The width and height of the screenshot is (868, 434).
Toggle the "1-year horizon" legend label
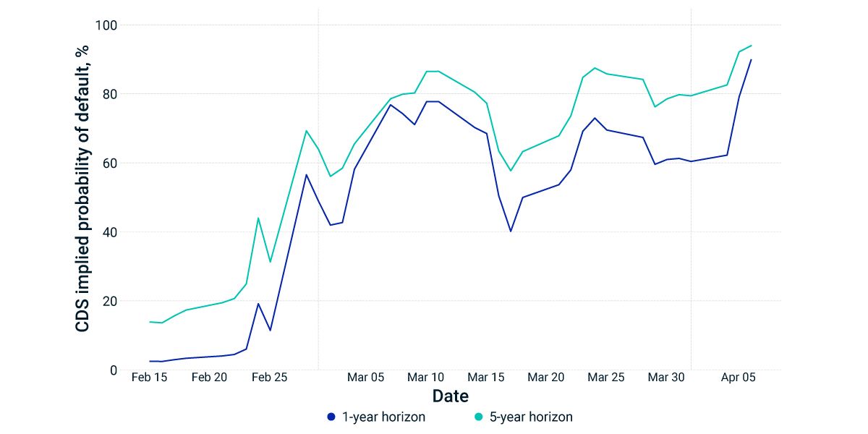coord(383,417)
